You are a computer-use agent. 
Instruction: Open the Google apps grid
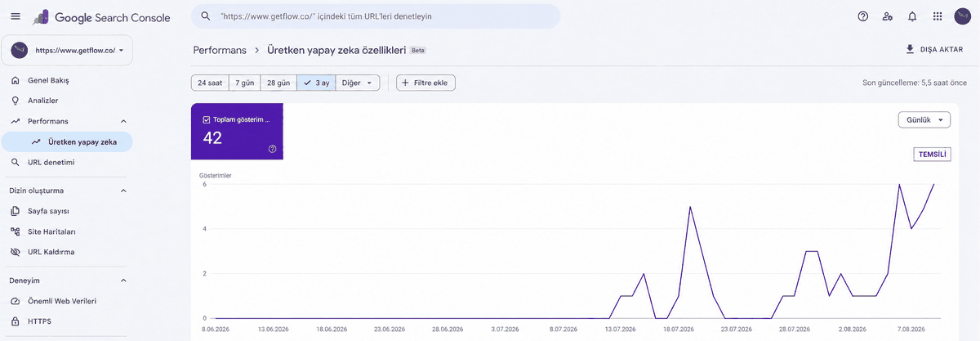(x=937, y=16)
